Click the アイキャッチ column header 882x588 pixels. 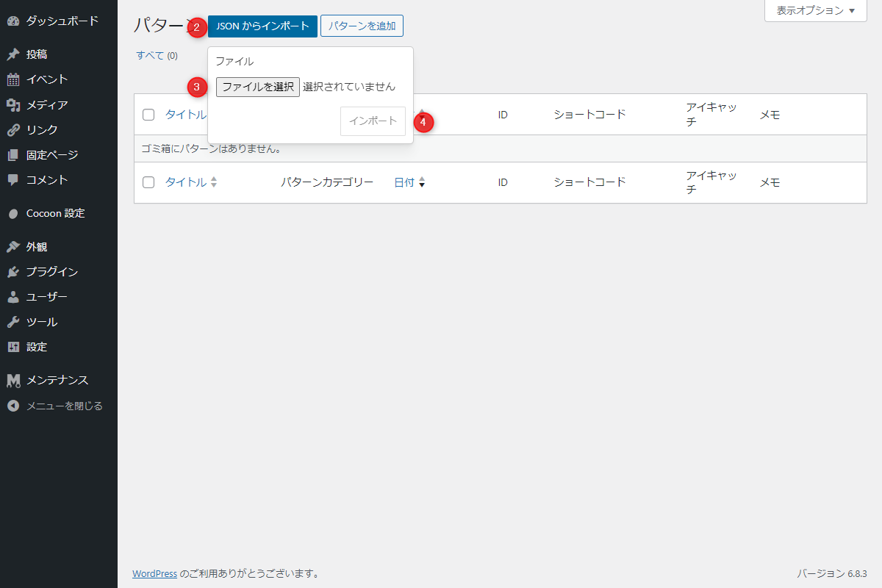pos(711,115)
